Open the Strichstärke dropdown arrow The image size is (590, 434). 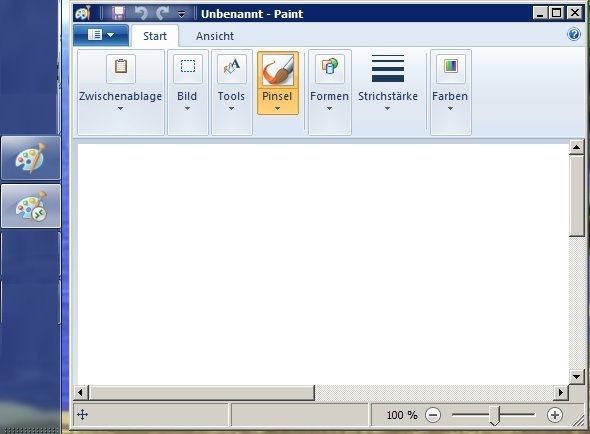point(388,108)
